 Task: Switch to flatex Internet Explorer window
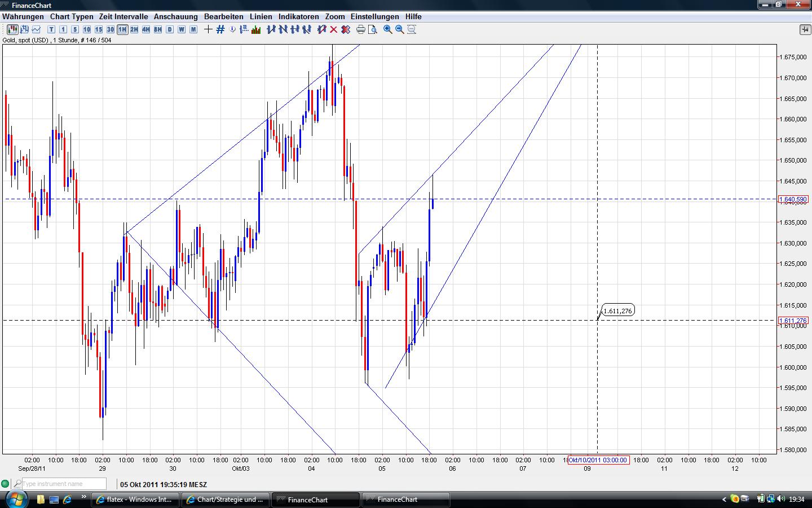[135, 500]
